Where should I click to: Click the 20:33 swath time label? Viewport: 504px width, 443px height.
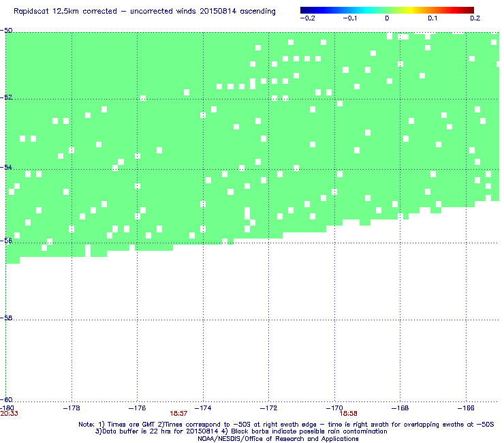tap(9, 414)
